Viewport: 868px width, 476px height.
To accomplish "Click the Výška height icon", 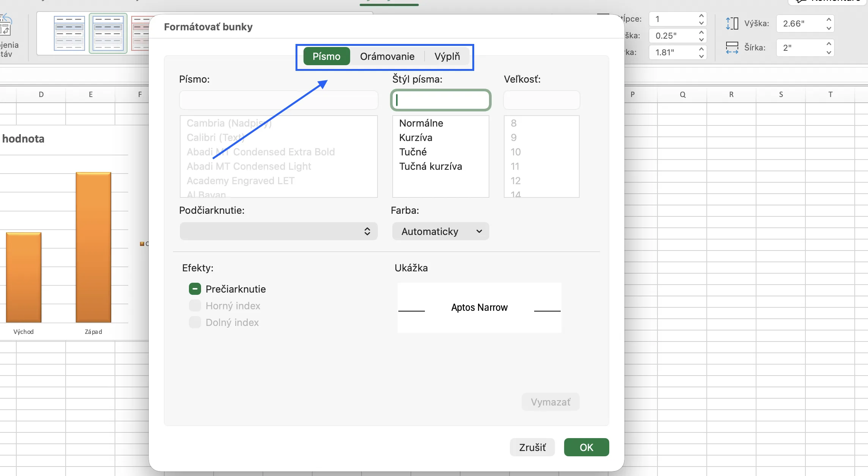I will tap(732, 23).
